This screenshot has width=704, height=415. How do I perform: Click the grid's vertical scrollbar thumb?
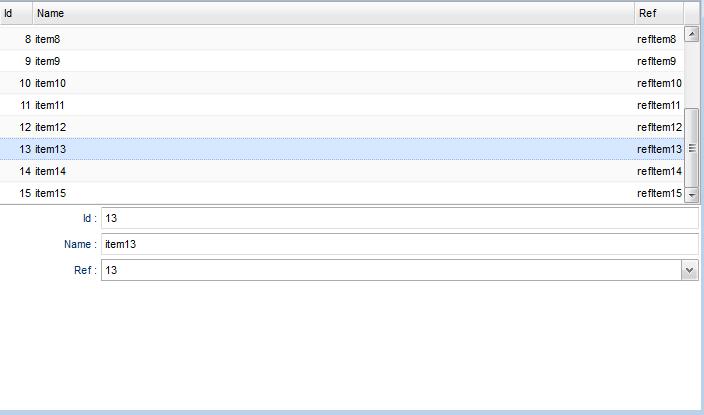pyautogui.click(x=691, y=148)
